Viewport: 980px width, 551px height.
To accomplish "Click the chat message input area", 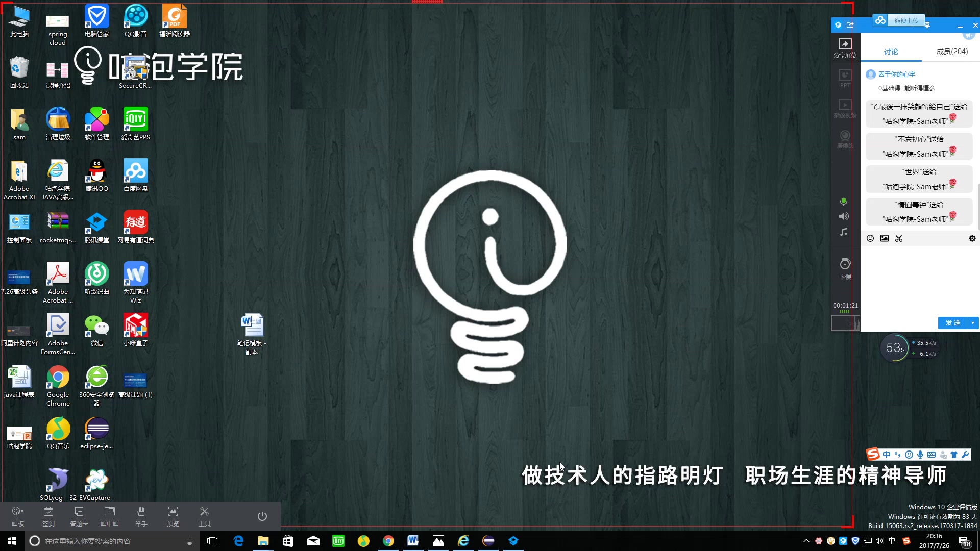I will point(920,280).
